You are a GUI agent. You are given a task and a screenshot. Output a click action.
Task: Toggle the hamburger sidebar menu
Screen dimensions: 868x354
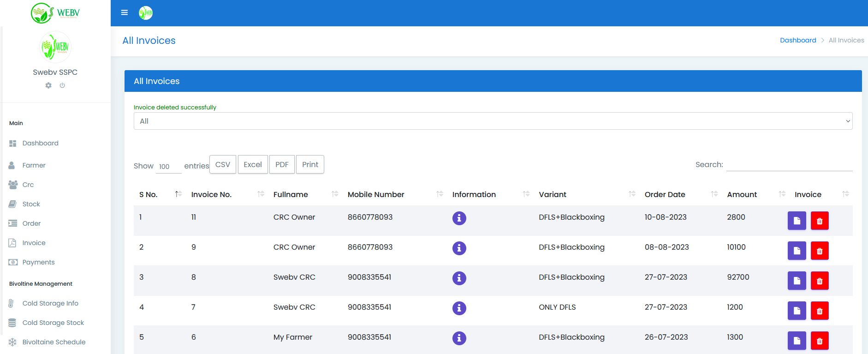125,13
